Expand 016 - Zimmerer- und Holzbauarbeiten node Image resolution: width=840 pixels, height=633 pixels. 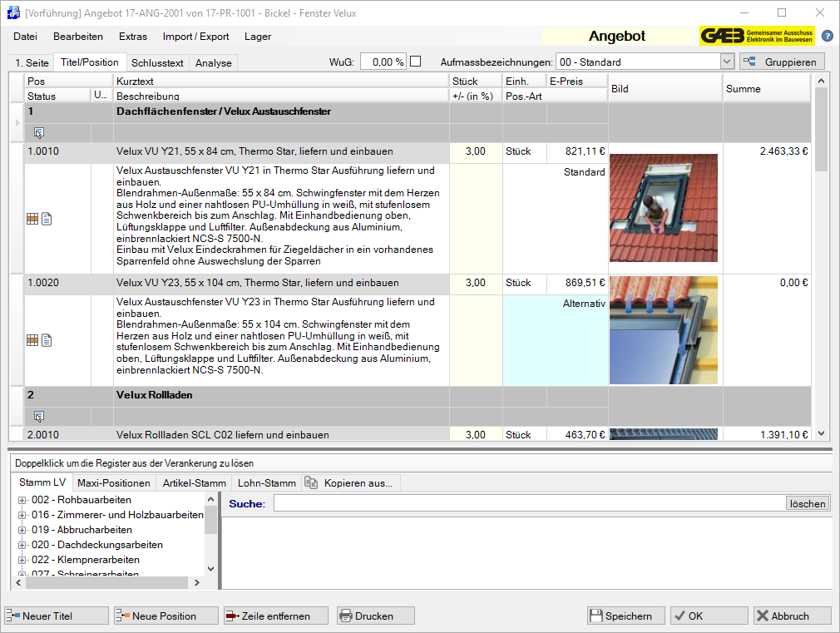[x=22, y=515]
